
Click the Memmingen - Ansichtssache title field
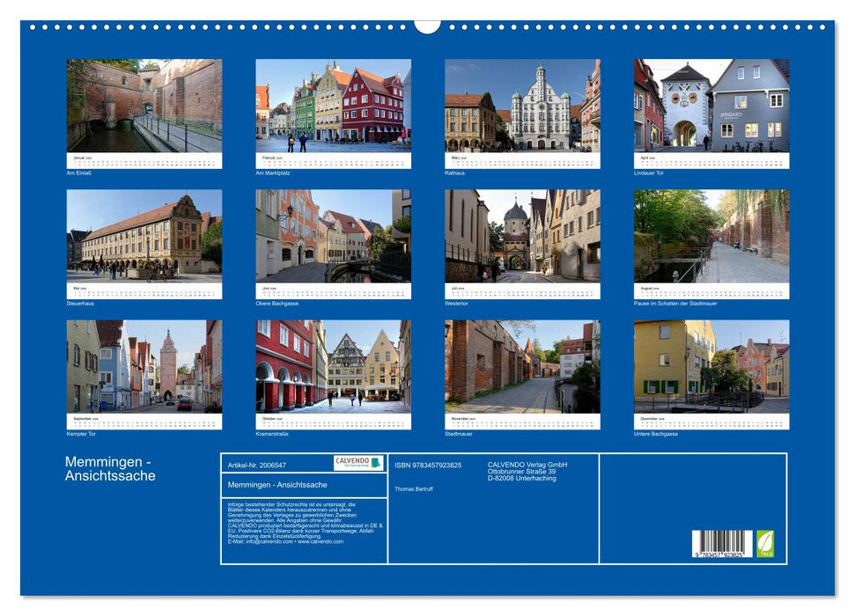277,484
